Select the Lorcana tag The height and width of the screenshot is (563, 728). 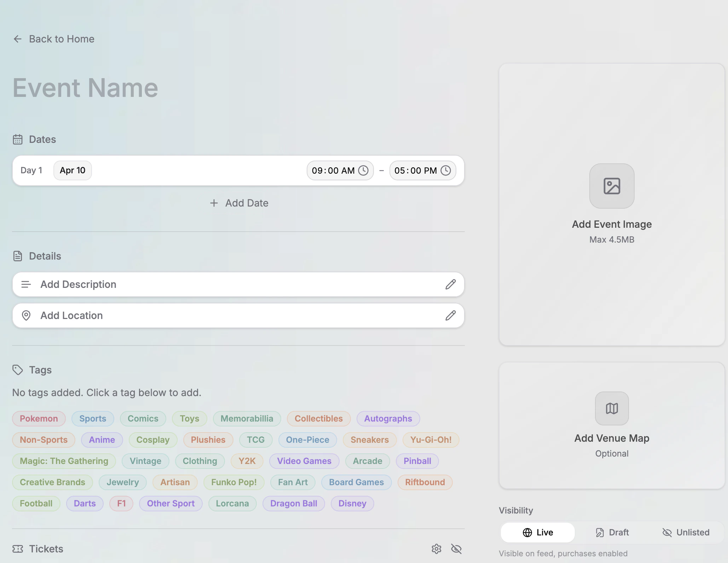232,504
